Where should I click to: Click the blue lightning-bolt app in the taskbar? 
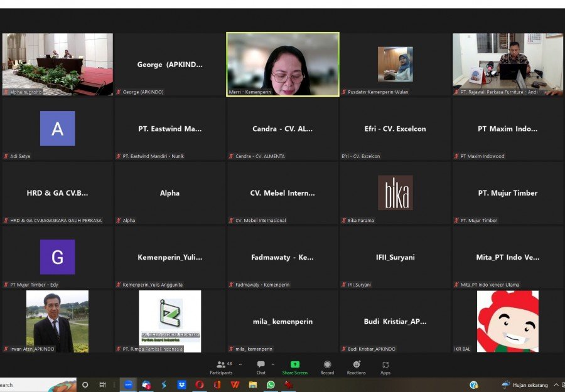click(x=164, y=385)
